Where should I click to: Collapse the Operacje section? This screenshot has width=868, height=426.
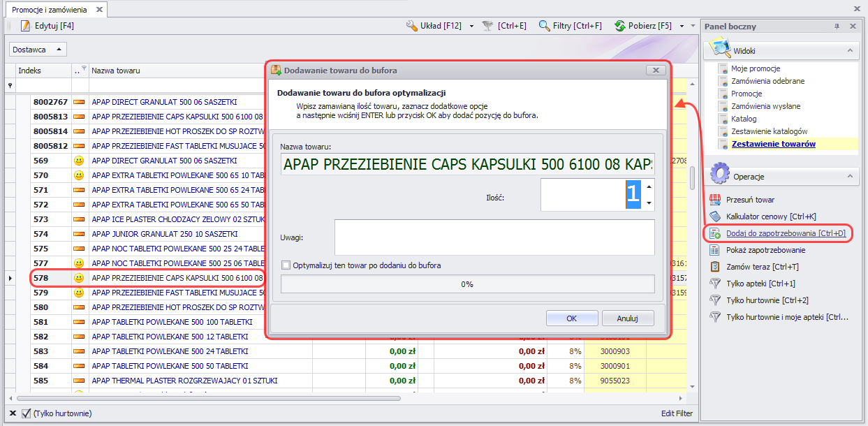coord(850,176)
